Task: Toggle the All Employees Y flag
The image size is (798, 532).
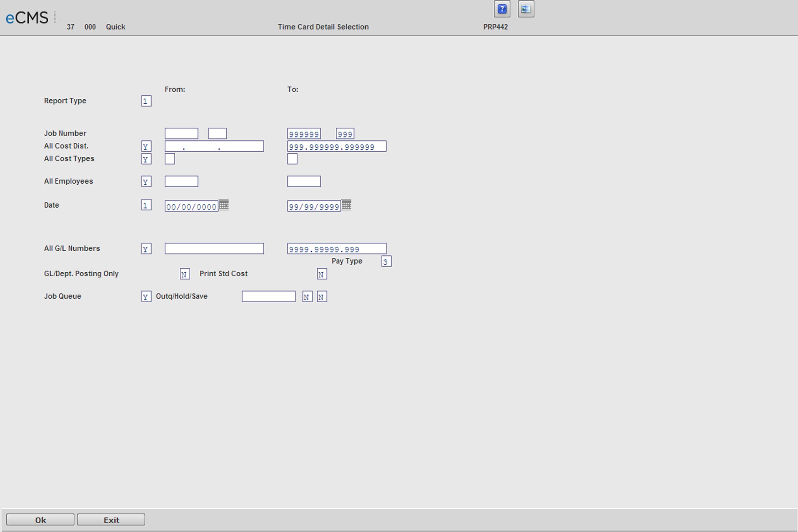Action: [146, 182]
